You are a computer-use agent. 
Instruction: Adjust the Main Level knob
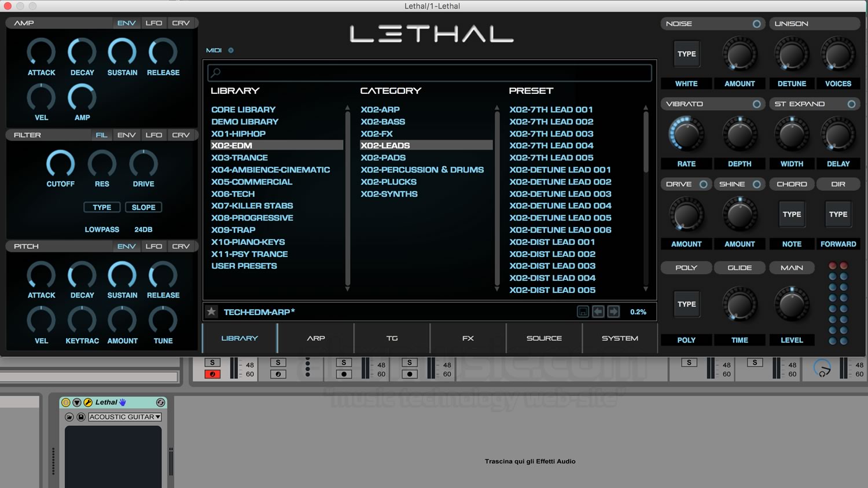[x=792, y=305]
